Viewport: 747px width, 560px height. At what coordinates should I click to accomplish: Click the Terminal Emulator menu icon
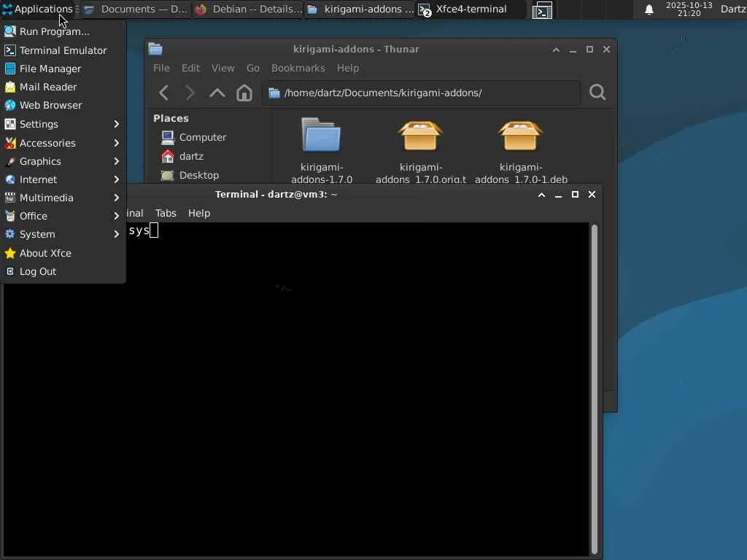[10, 50]
